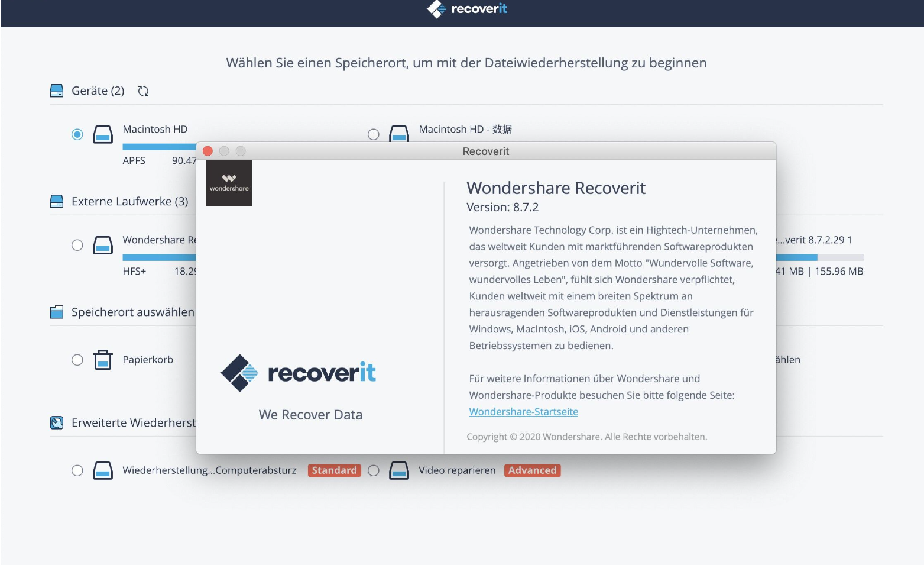The height and width of the screenshot is (565, 924).
Task: Click the Wiederherstellung...Computerabsturz label
Action: [209, 470]
